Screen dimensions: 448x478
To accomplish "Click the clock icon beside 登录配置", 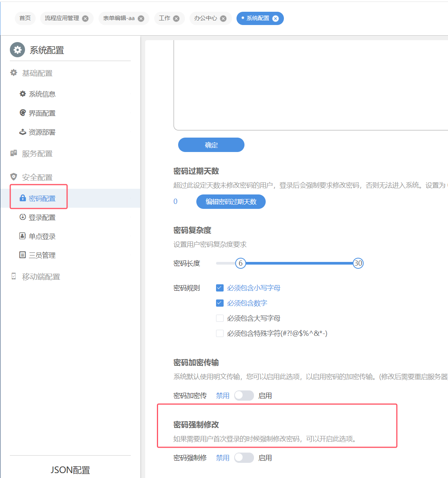I will [x=22, y=217].
